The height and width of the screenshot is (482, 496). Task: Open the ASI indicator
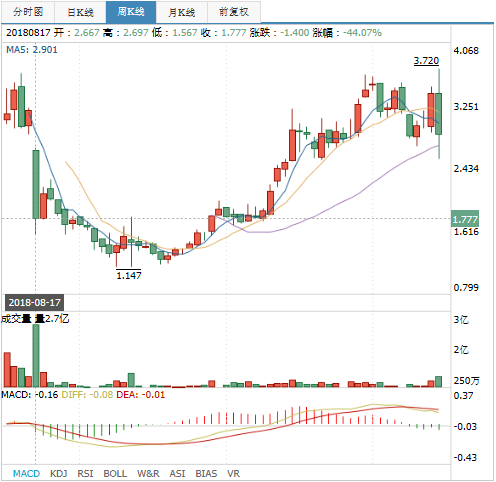coord(177,473)
